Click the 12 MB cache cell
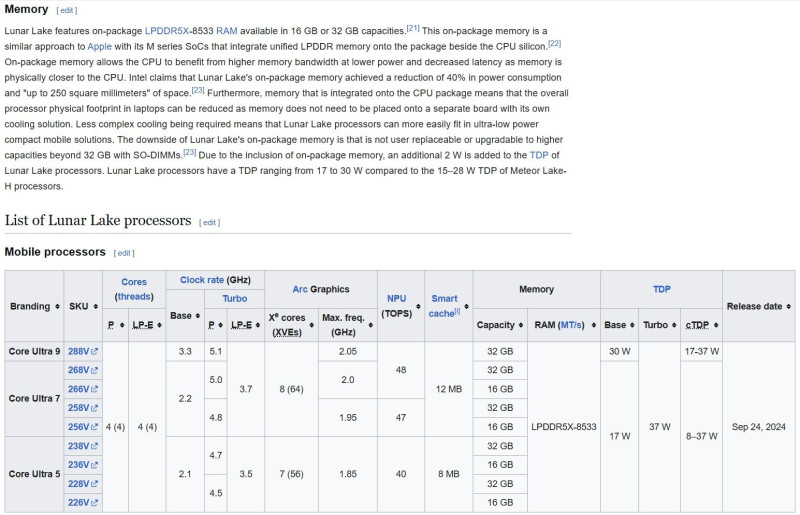 click(448, 389)
